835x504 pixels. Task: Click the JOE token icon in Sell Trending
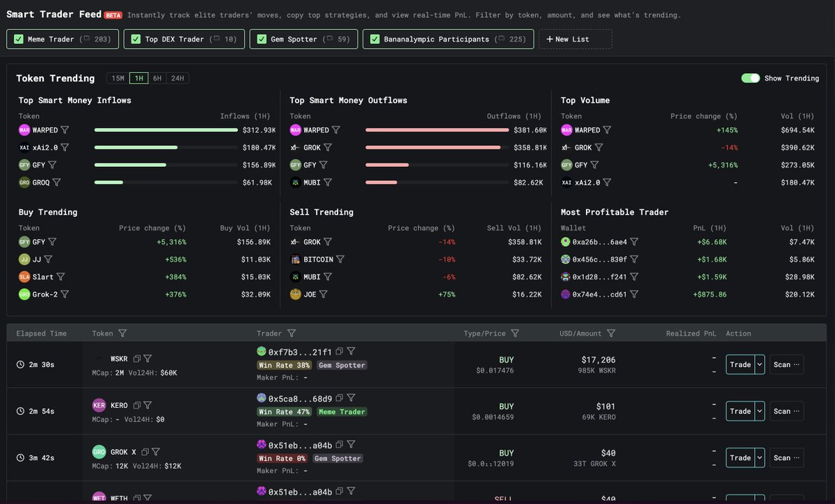coord(295,294)
